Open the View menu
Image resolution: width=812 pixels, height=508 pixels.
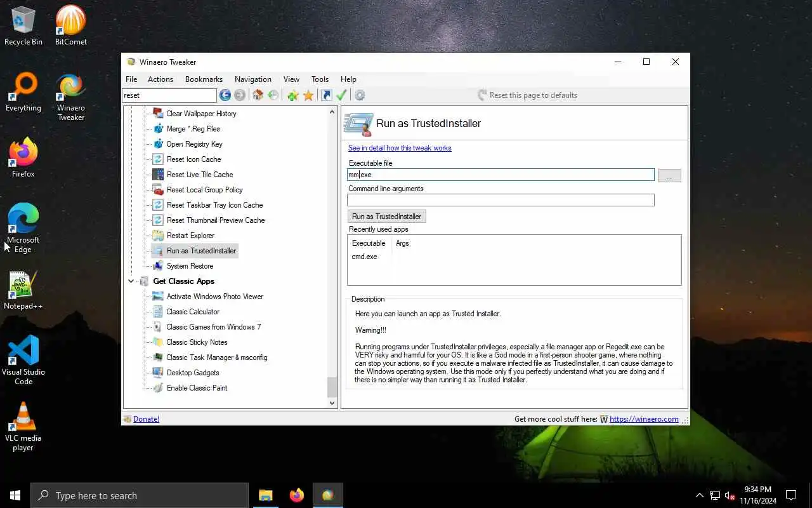pyautogui.click(x=291, y=79)
